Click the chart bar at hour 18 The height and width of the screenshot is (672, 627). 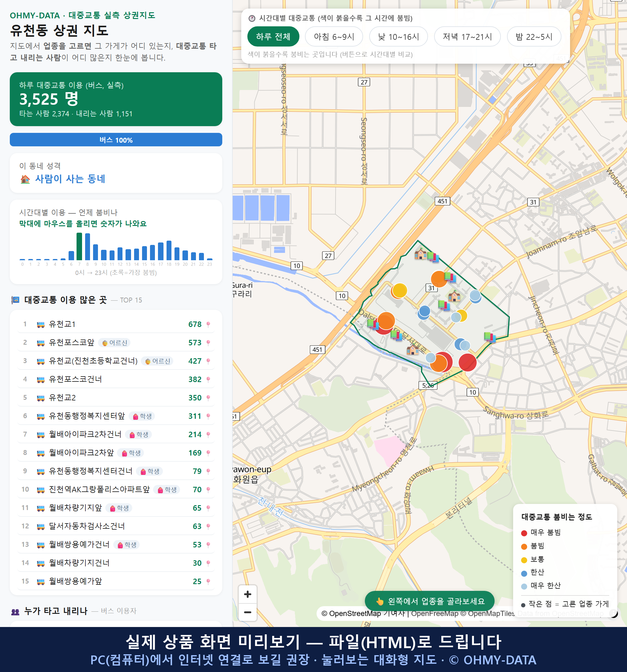(x=169, y=250)
